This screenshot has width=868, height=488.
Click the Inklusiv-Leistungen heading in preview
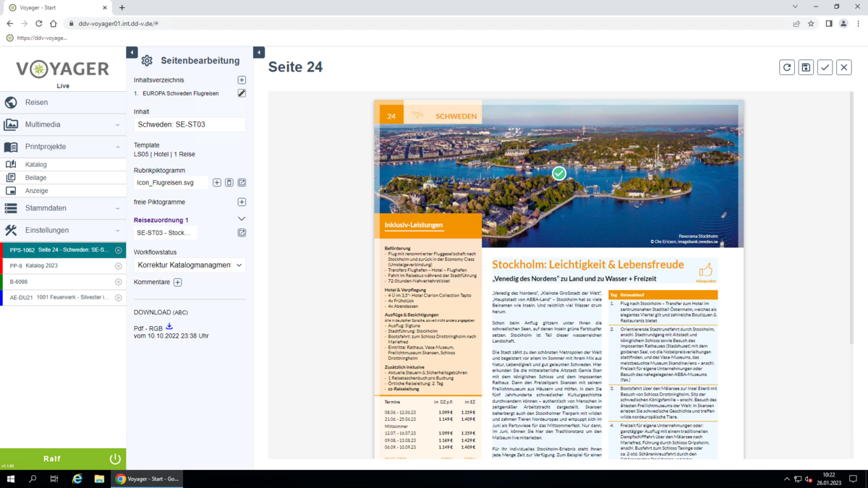(x=414, y=225)
